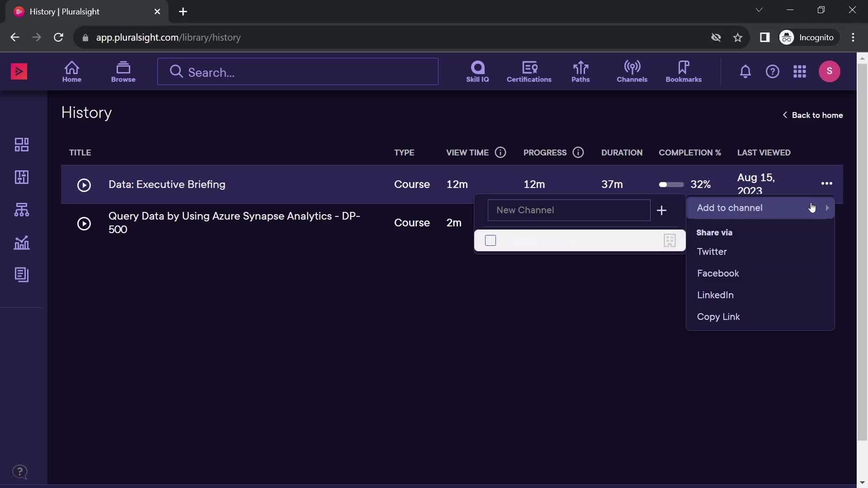Click the view time info toggle icon
The height and width of the screenshot is (488, 868).
coord(501,153)
